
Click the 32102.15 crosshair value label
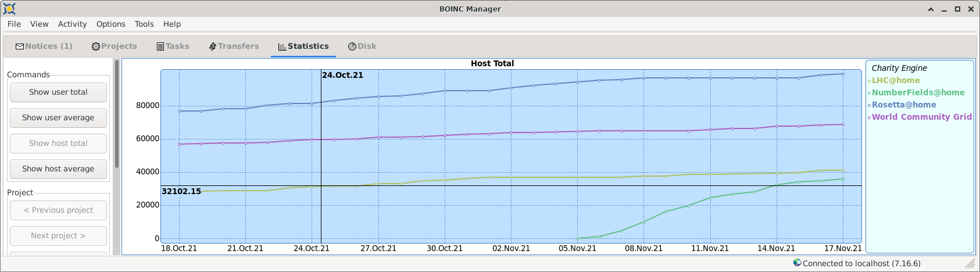181,191
